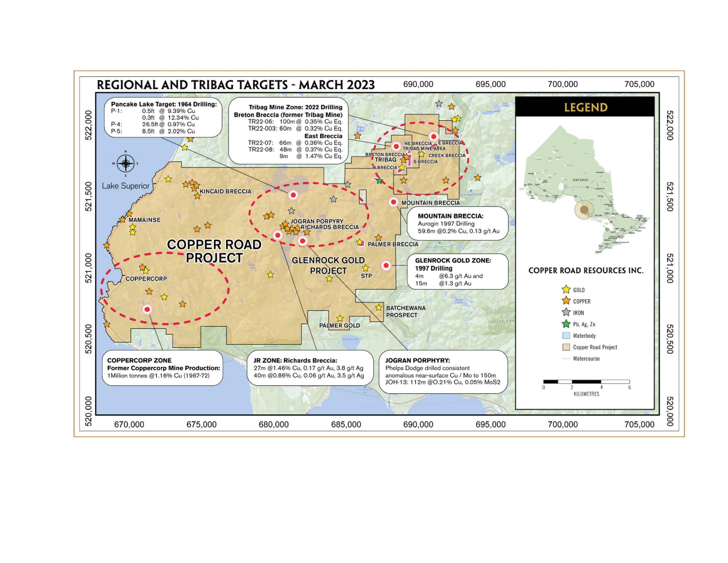This screenshot has width=728, height=563.
Task: Click red target marker left of E BRECCIA
Action: 433,136
